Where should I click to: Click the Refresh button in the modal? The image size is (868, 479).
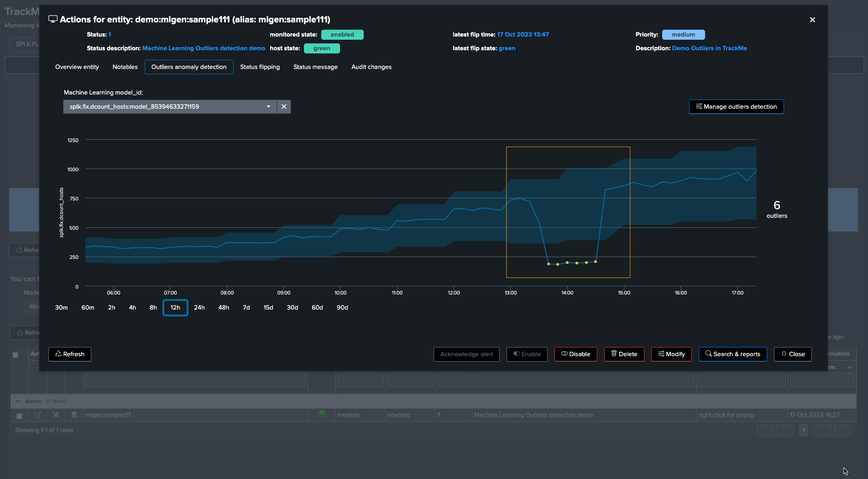coord(70,354)
